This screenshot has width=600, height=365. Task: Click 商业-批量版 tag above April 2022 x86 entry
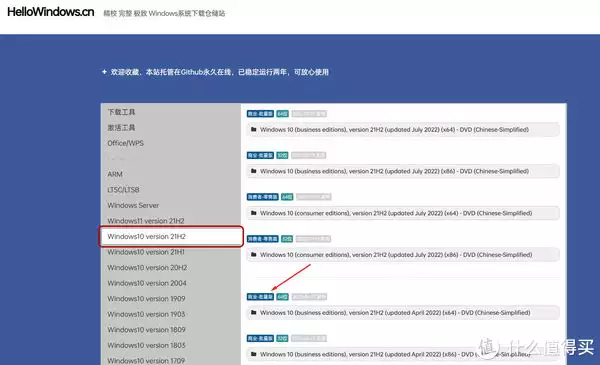[x=260, y=339]
